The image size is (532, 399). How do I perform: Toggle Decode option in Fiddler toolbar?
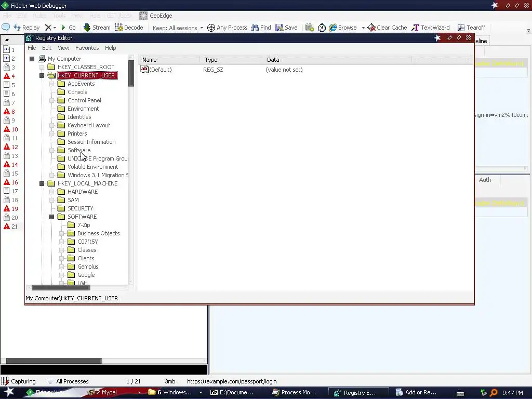pos(129,28)
